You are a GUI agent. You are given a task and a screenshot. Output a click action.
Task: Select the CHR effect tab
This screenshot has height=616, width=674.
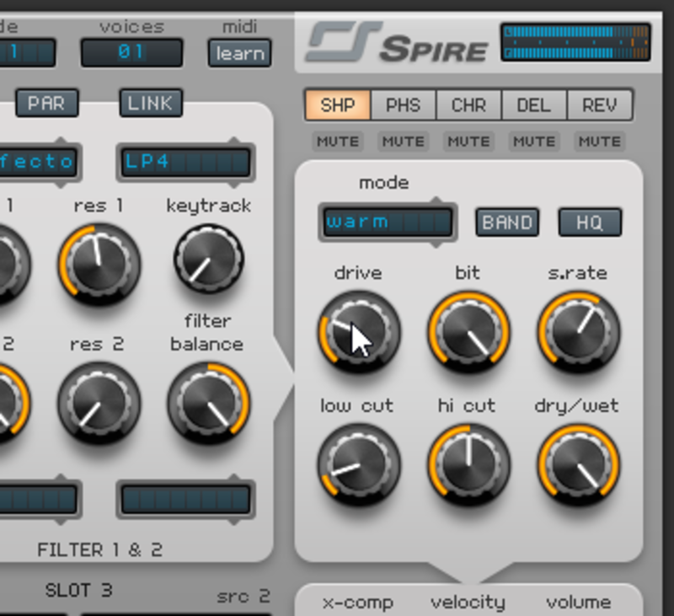coord(468,104)
